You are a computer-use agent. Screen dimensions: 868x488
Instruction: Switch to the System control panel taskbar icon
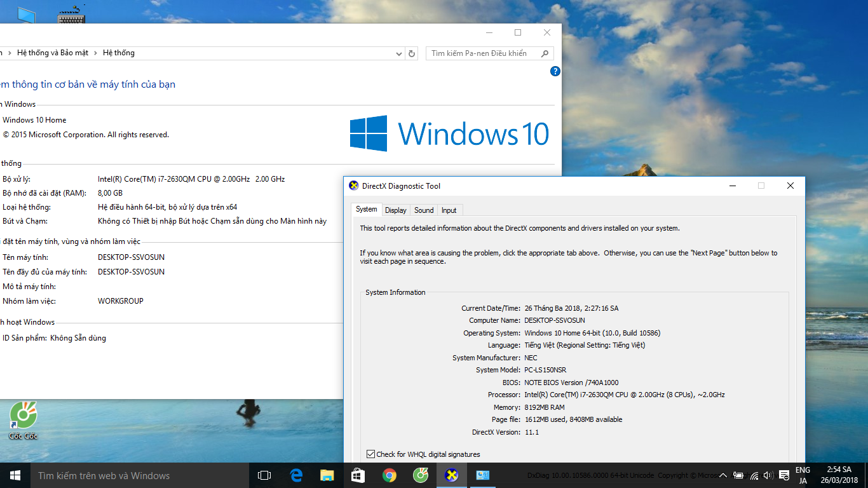point(483,475)
